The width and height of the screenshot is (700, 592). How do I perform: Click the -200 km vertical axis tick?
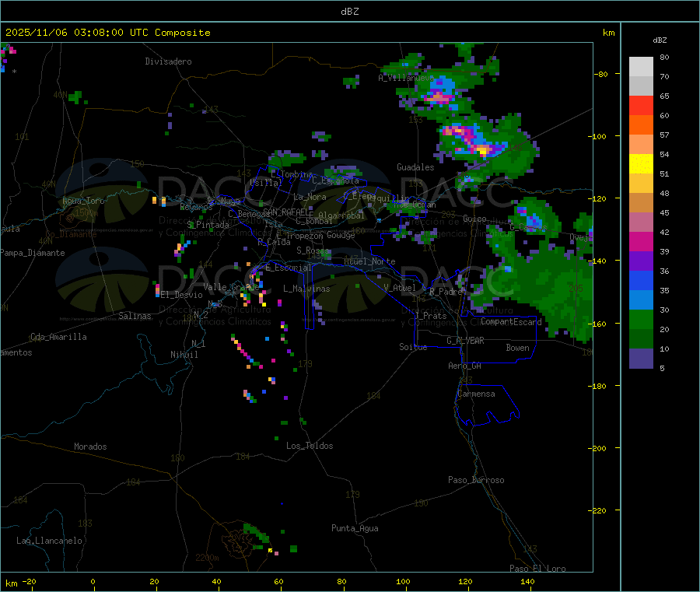pyautogui.click(x=598, y=448)
